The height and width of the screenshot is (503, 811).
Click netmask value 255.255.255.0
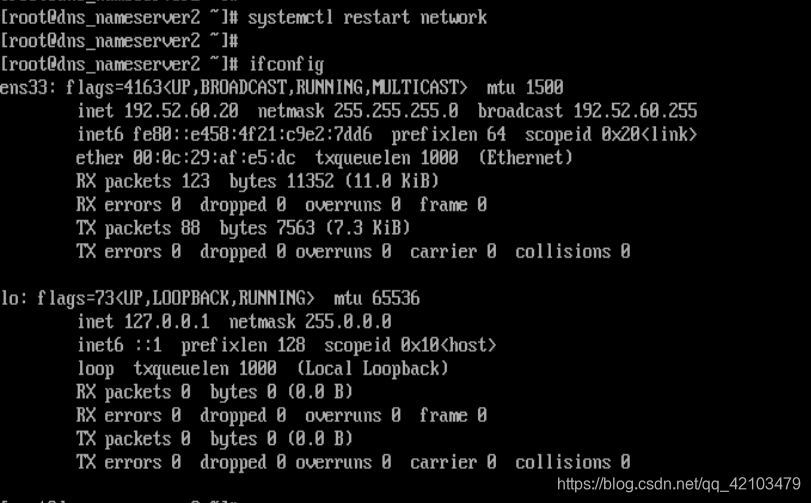pos(396,111)
